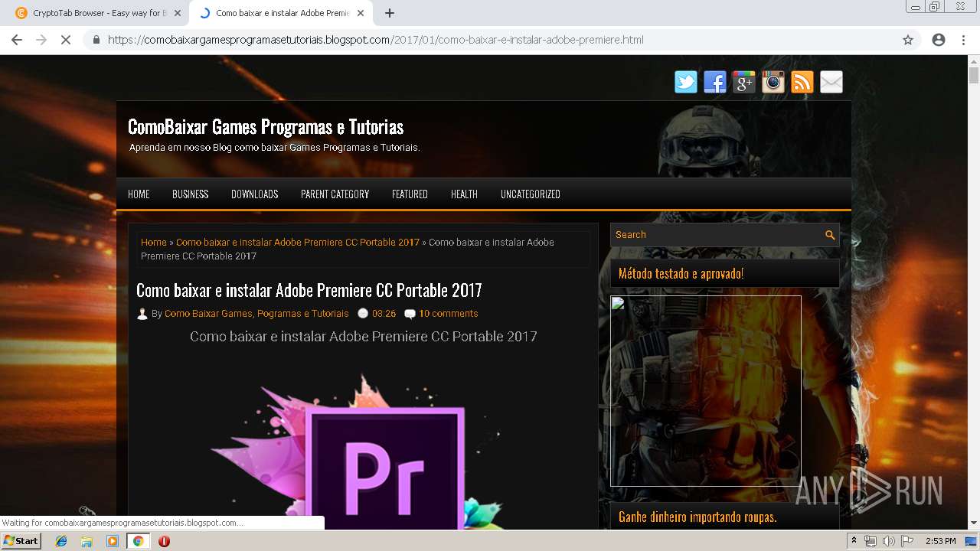980x551 pixels.
Task: Open the DOWNLOADS menu item
Action: pos(255,194)
